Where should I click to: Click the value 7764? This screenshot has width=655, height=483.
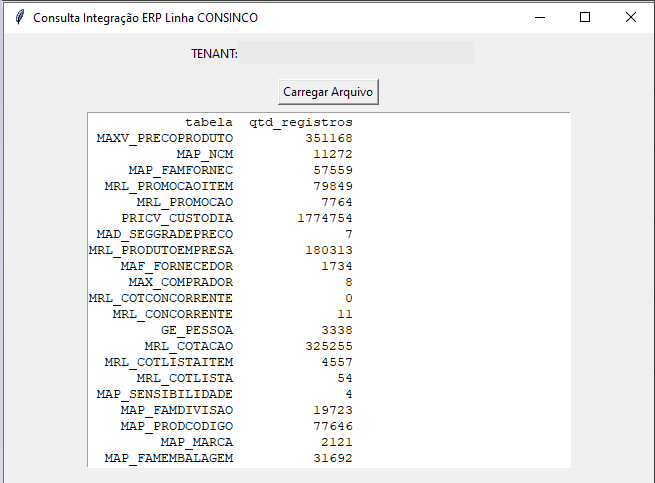[337, 202]
